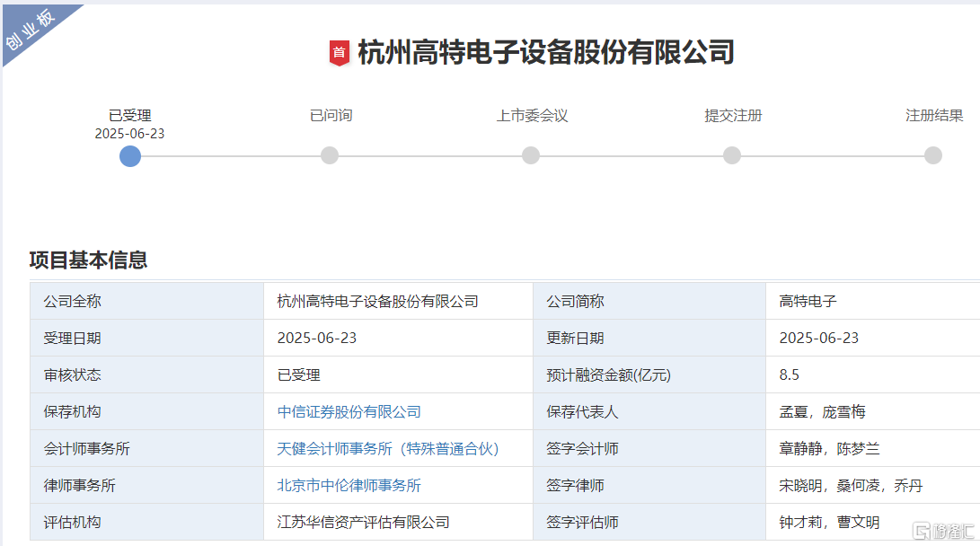The width and height of the screenshot is (980, 546).
Task: Select the 提交注册 progress step circle
Action: pyautogui.click(x=732, y=155)
